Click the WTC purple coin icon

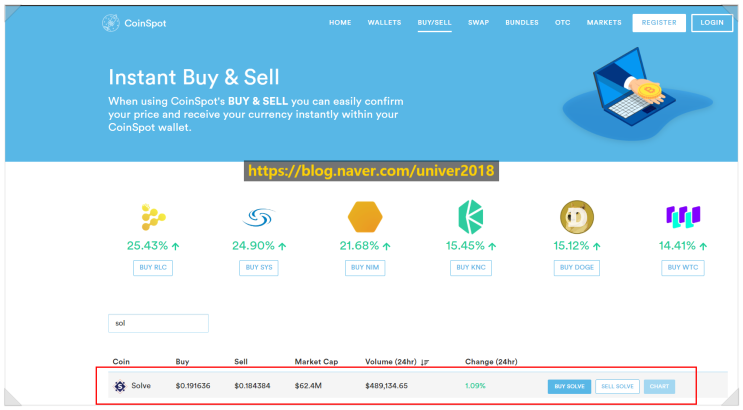(683, 217)
